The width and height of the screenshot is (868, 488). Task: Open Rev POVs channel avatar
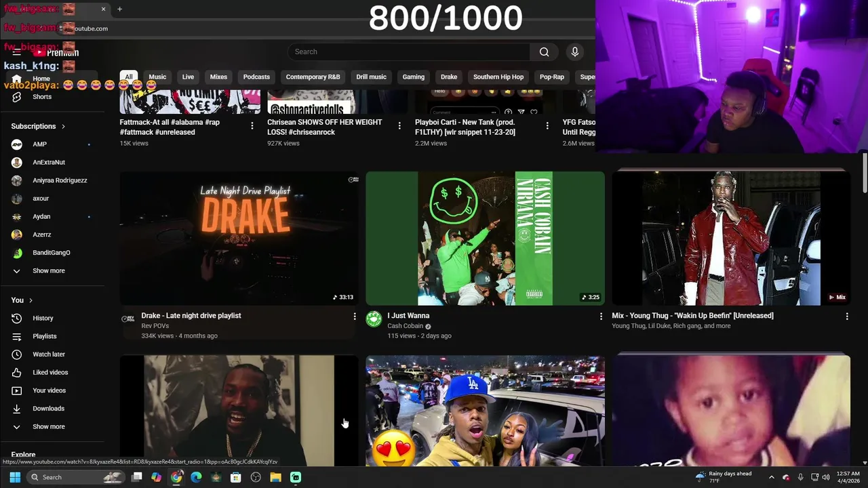point(127,319)
